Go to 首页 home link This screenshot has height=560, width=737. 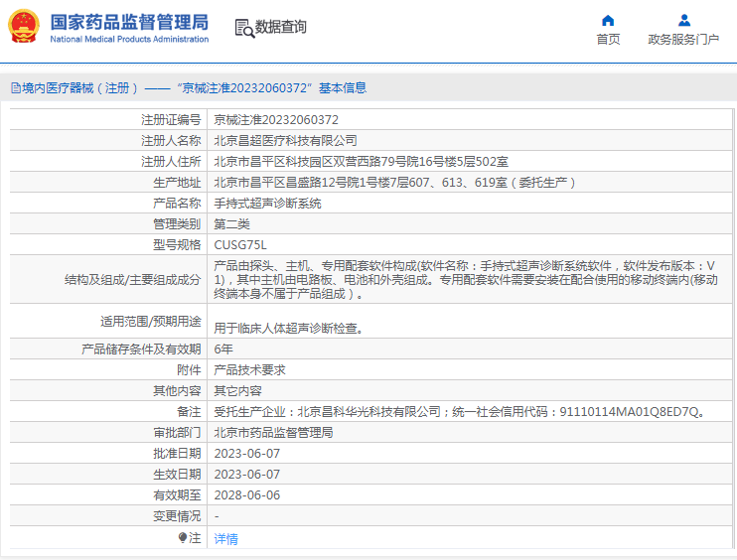pos(608,40)
